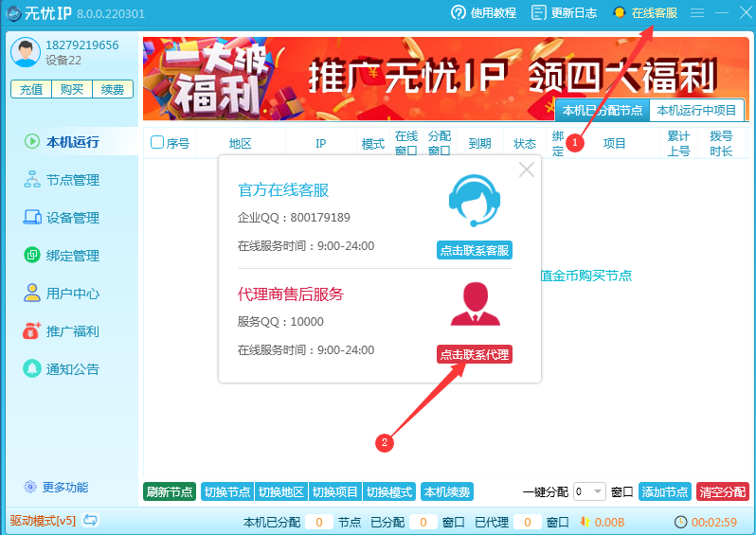Click the 购买 button
The image size is (756, 535).
click(x=72, y=89)
